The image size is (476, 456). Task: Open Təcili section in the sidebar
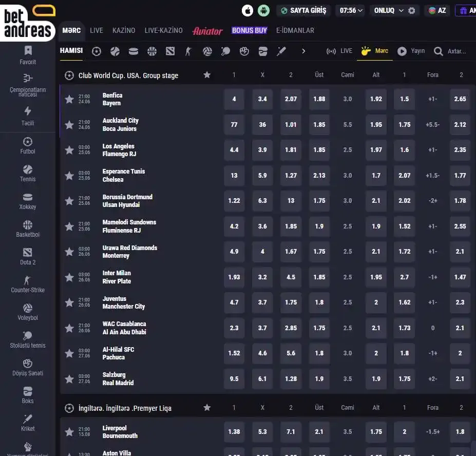coord(28,116)
